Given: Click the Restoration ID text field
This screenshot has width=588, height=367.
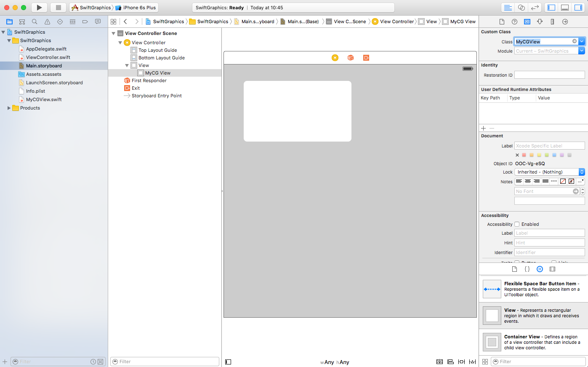Looking at the screenshot, I should pos(549,75).
